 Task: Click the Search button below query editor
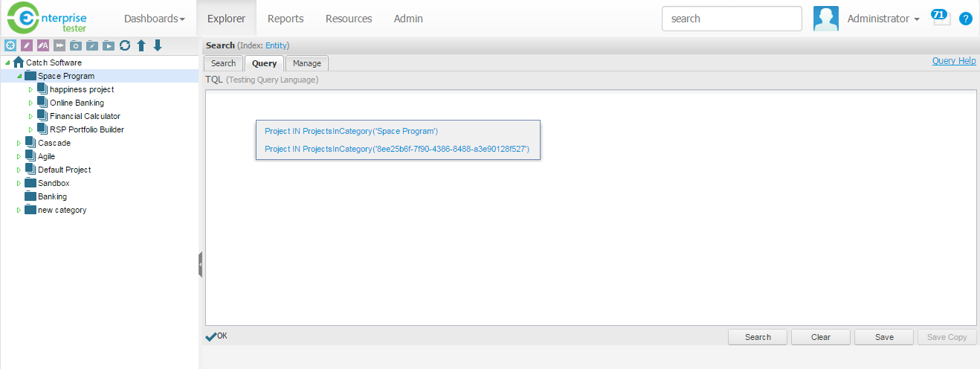tap(758, 337)
